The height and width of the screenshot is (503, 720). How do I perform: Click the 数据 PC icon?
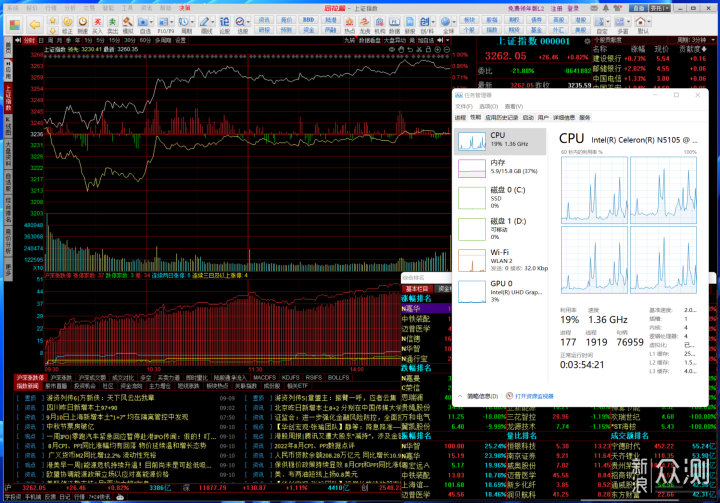[x=394, y=22]
